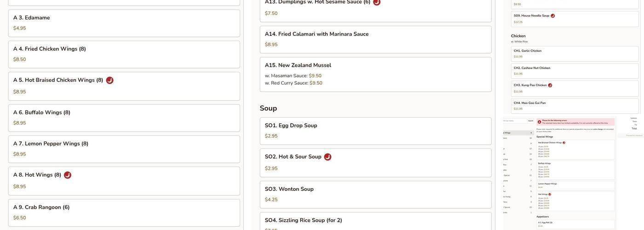Click the spicy icon by House Noodle Soup
This screenshot has width=644, height=230.
[x=553, y=16]
